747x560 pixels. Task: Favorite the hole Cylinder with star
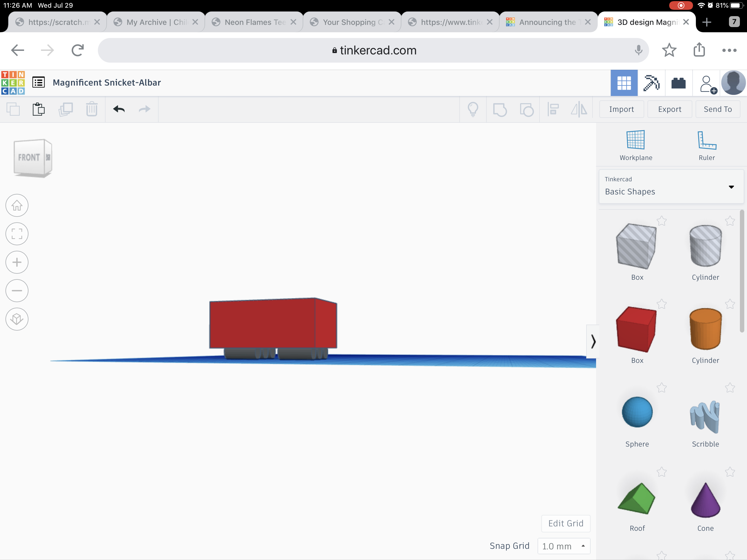[x=730, y=221]
